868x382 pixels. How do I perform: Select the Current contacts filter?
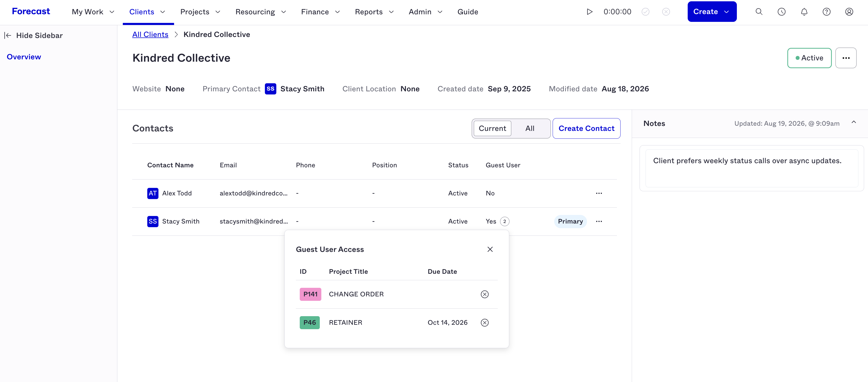[x=492, y=128]
